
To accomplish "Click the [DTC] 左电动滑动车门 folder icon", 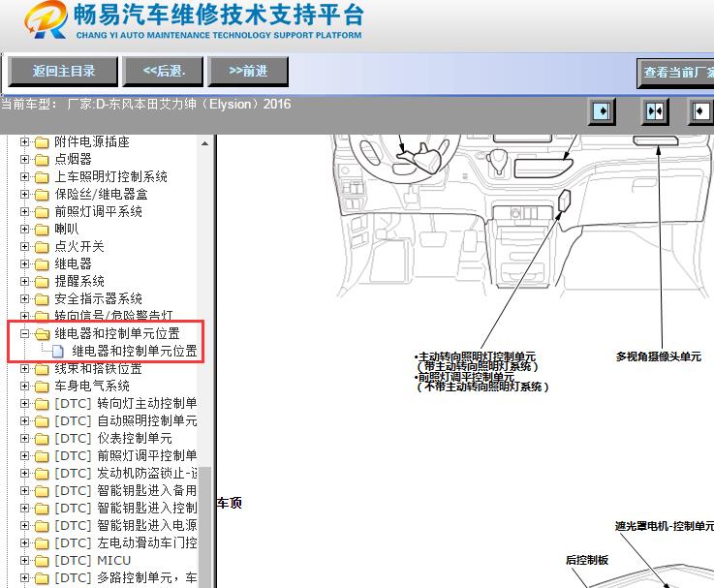I will [42, 543].
